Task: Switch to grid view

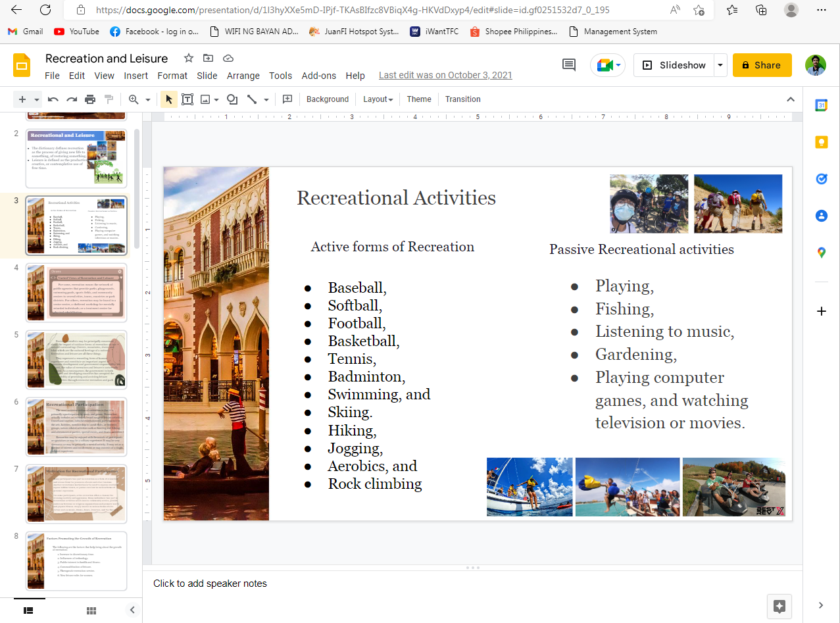Action: 91,611
